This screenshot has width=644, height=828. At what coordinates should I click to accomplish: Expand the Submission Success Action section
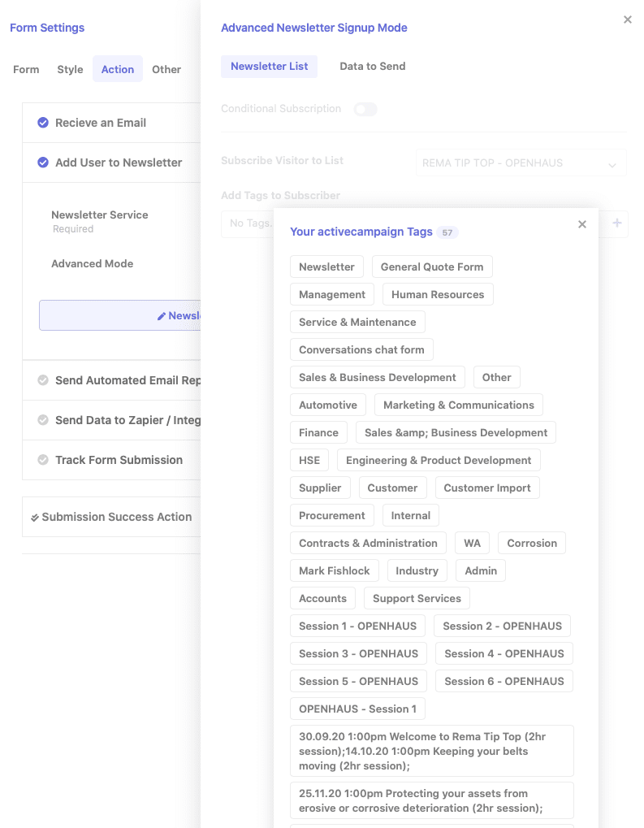[116, 517]
